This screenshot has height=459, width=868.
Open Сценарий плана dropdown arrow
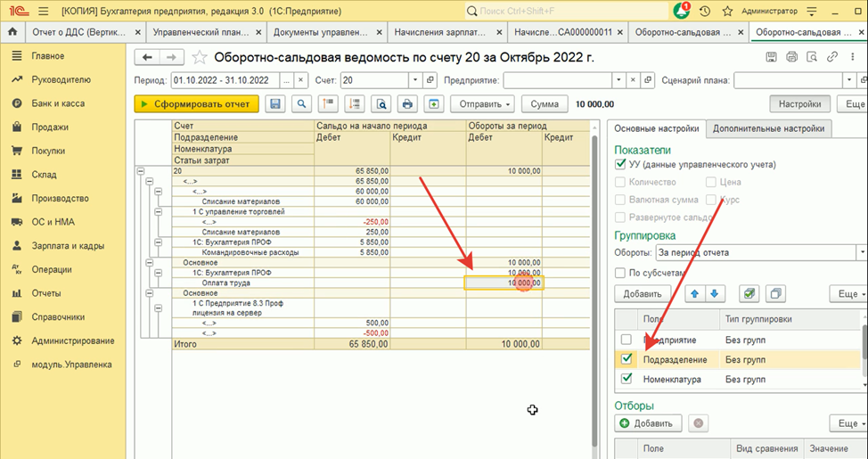click(850, 80)
